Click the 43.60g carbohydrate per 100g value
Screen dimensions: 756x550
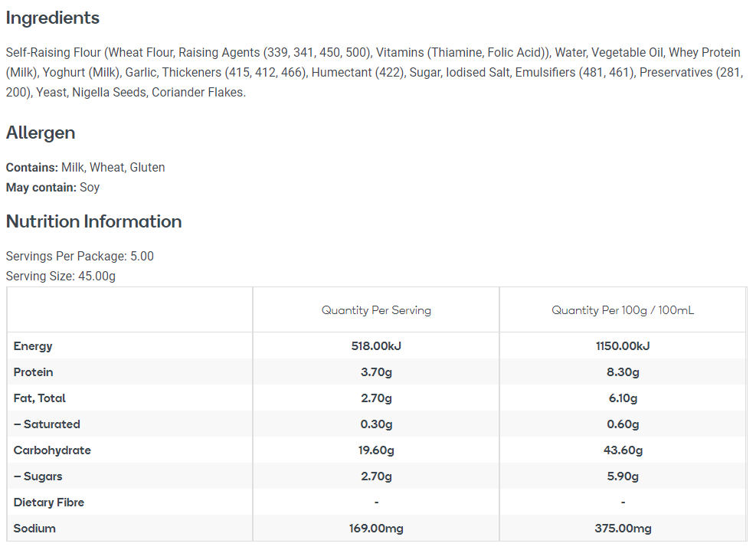tap(623, 450)
